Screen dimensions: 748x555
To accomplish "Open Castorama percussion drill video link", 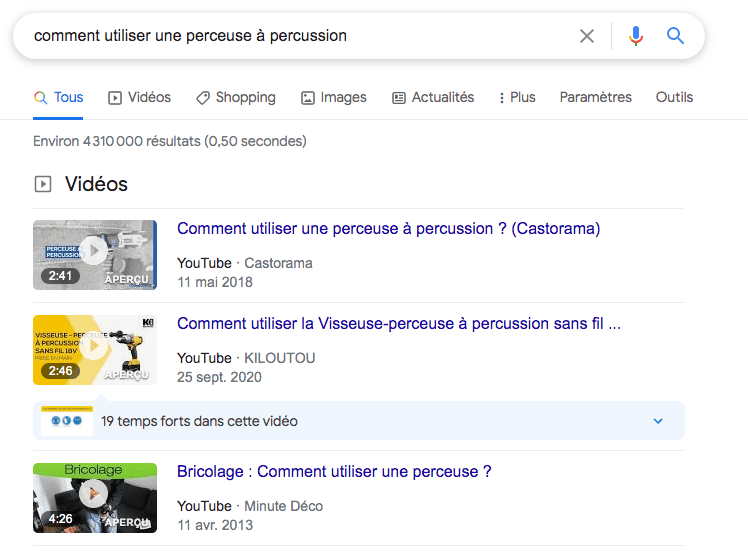I will click(x=388, y=229).
